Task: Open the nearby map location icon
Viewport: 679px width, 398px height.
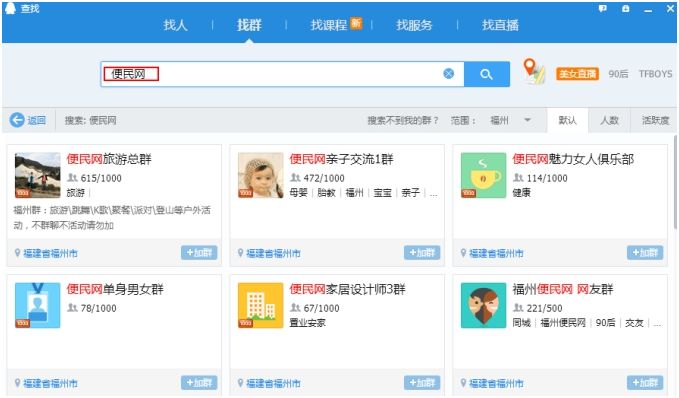Action: (533, 72)
